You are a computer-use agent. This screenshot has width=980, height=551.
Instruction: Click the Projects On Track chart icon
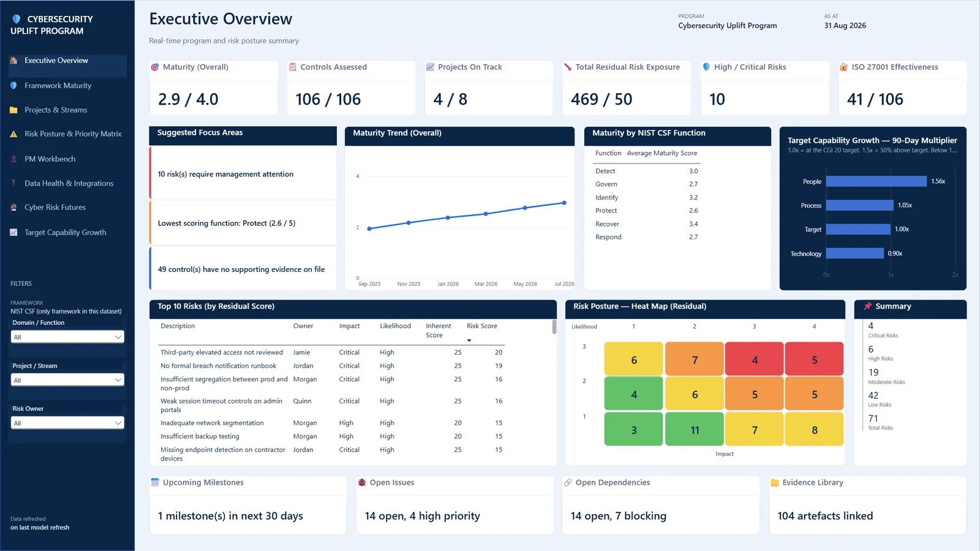point(431,67)
